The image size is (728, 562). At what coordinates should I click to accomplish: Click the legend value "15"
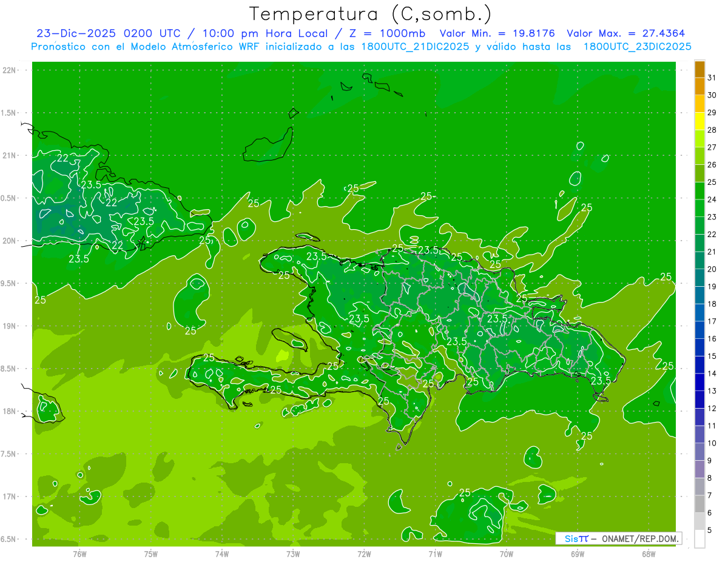click(712, 356)
